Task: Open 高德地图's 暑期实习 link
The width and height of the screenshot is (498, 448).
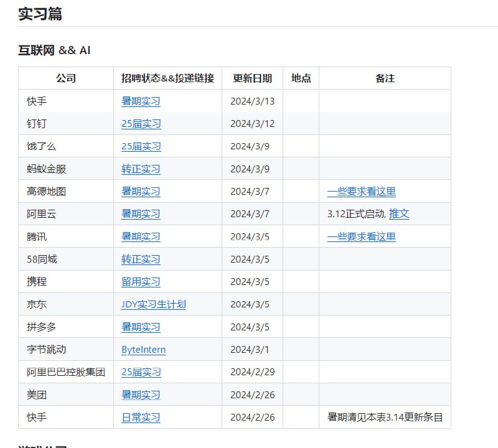Action: 140,191
